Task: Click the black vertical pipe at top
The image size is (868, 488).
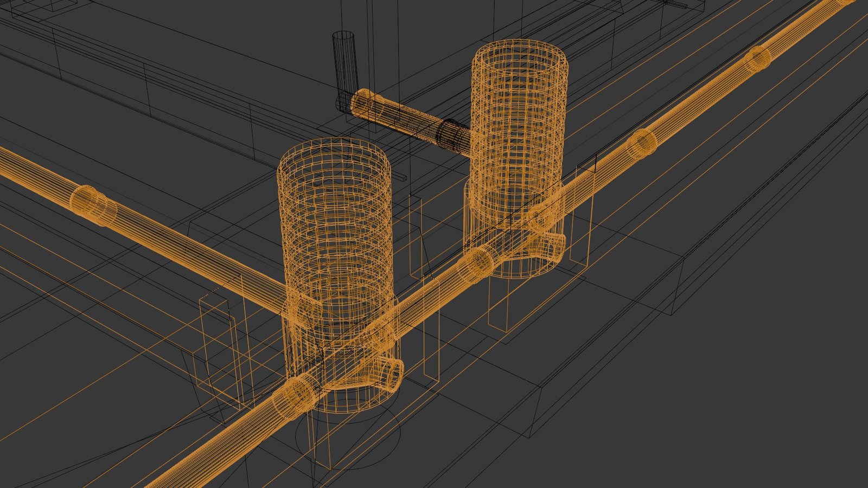Action: (x=343, y=60)
